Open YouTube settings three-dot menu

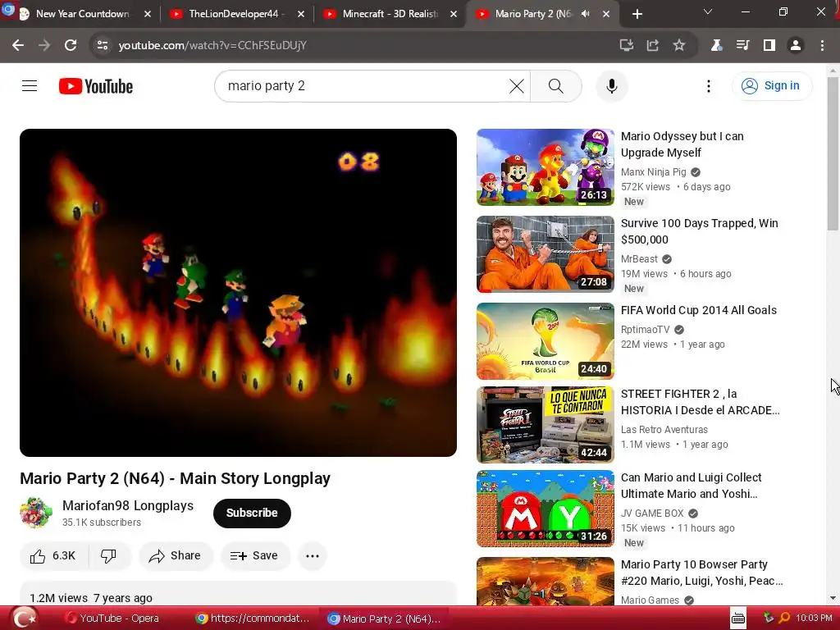708,86
